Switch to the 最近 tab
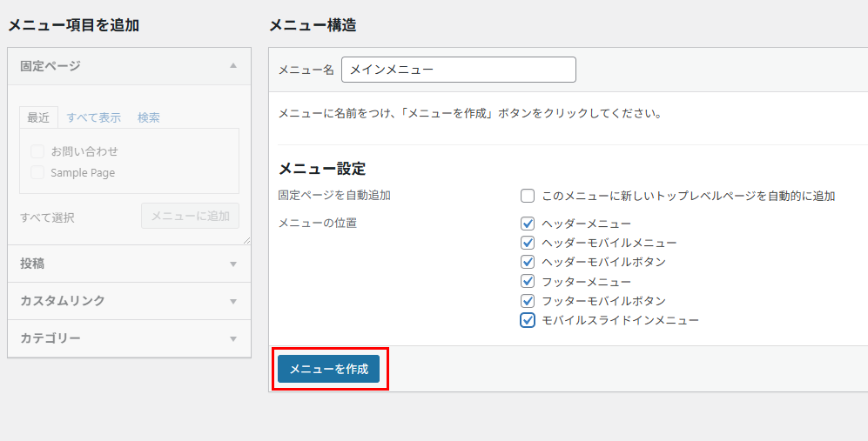 [38, 117]
